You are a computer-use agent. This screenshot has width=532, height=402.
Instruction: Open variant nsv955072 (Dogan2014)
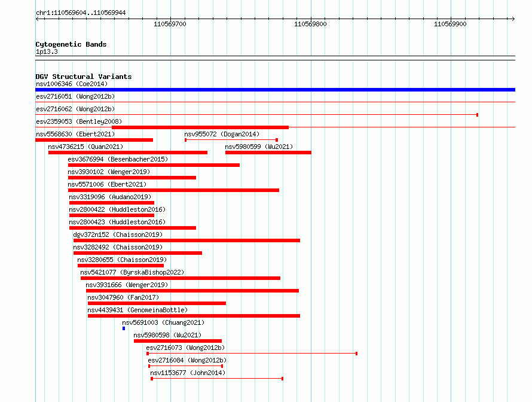pos(222,134)
